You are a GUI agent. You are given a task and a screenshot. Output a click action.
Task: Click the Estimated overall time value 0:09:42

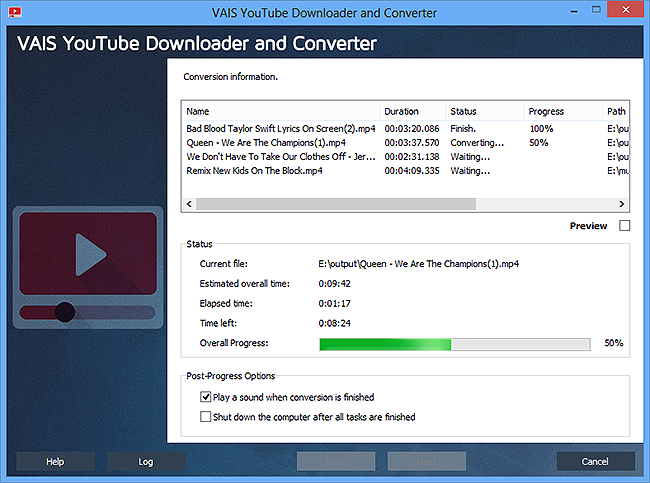tap(334, 284)
